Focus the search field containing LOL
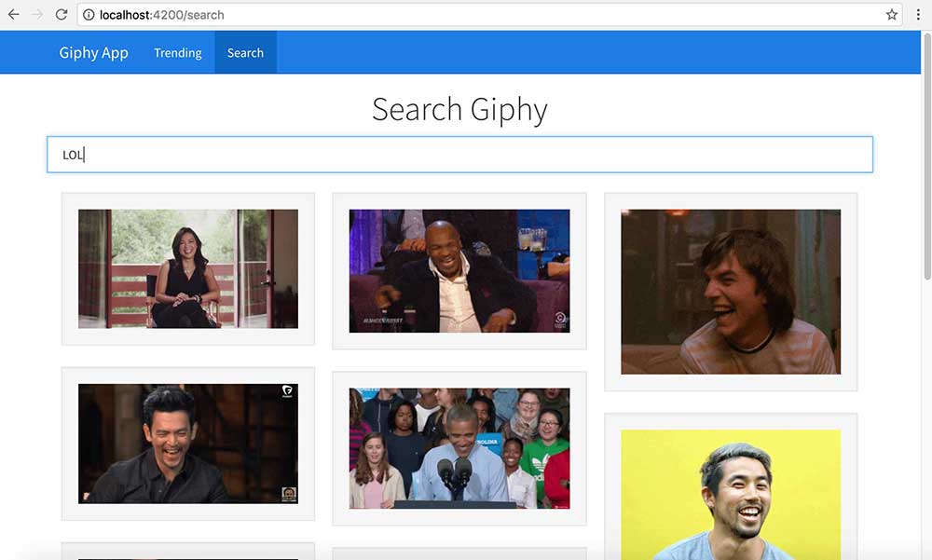The width and height of the screenshot is (932, 560). [x=459, y=155]
